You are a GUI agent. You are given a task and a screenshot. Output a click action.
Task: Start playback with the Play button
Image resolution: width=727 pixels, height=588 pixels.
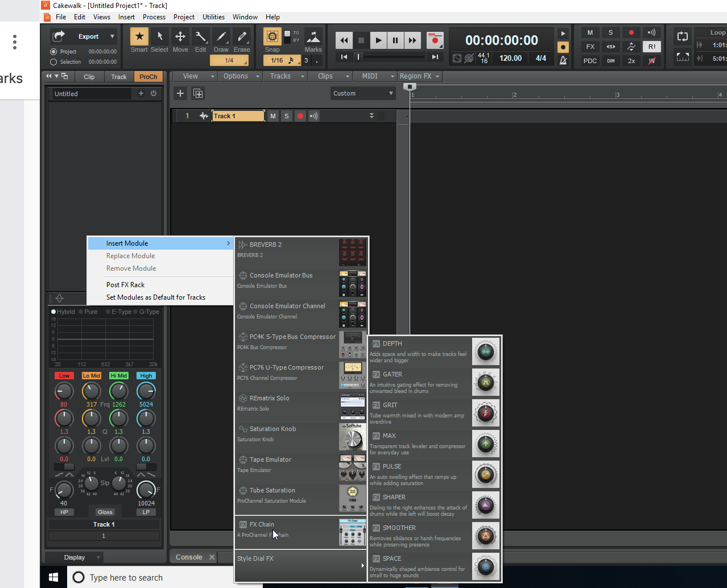tap(378, 40)
